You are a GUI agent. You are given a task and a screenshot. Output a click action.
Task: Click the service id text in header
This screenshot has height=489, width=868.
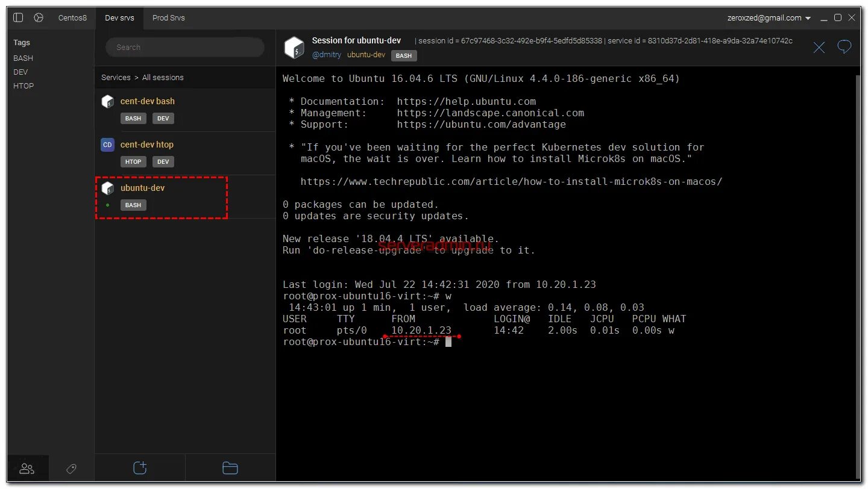click(700, 41)
